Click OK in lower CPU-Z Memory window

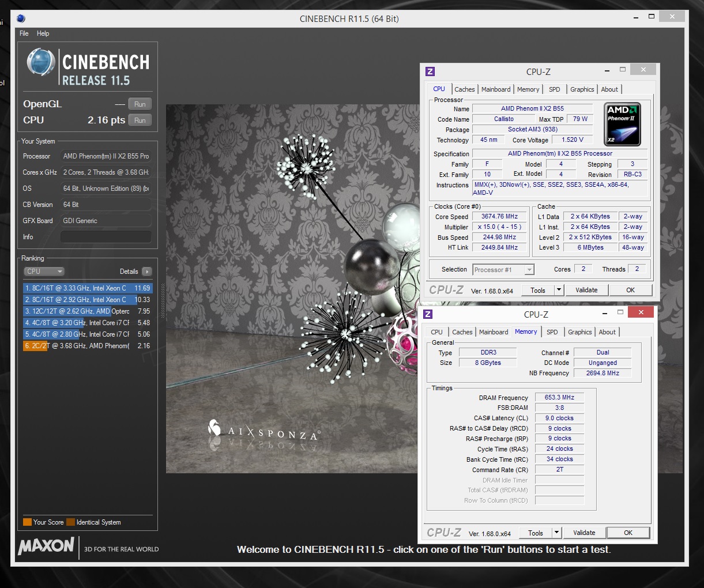point(628,533)
